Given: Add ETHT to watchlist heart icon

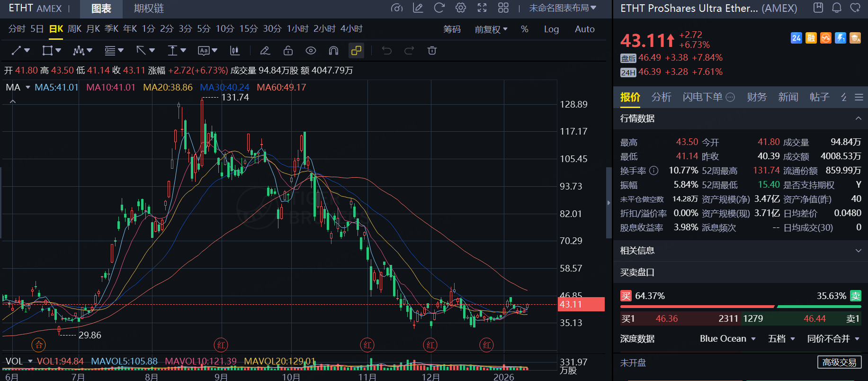Looking at the screenshot, I should point(855,8).
